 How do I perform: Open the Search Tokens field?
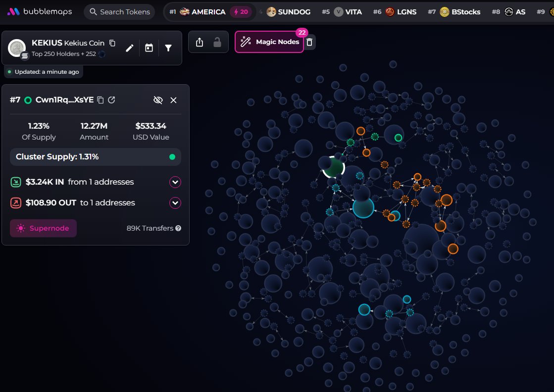click(x=119, y=12)
